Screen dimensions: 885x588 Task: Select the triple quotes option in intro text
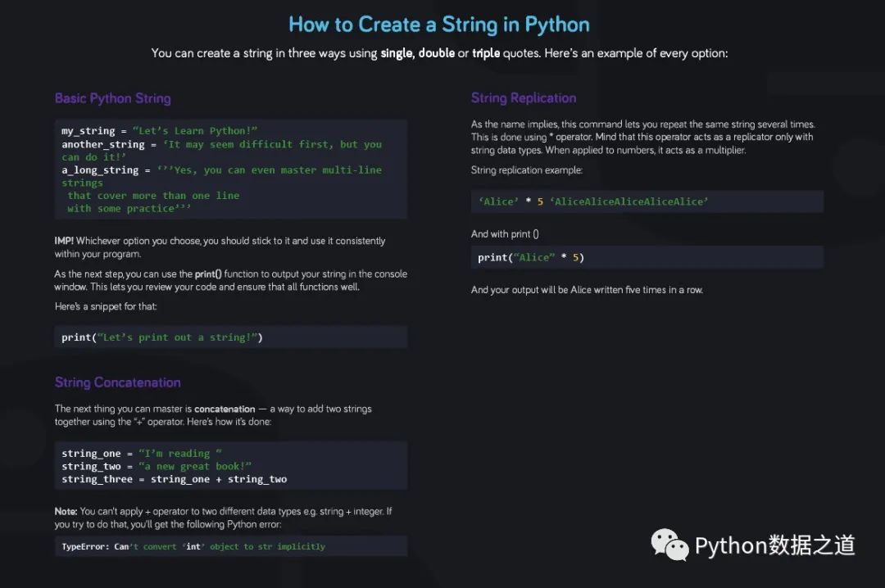coord(486,52)
